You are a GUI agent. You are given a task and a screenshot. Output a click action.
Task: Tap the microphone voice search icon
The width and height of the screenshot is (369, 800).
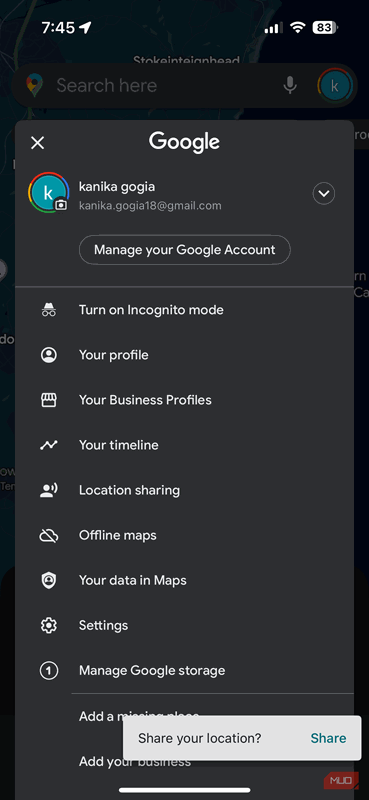(290, 85)
